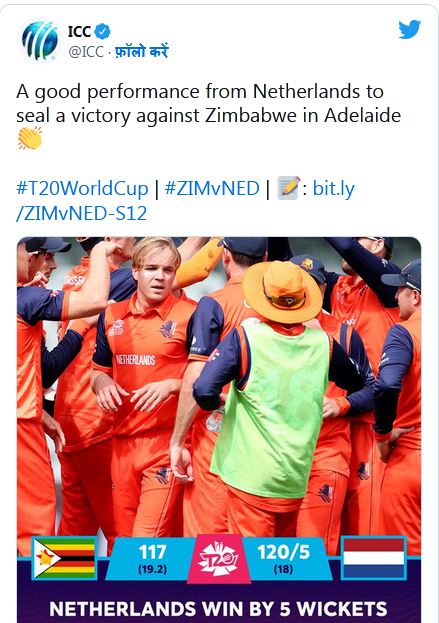Click the blue verified badge next to ICC

pos(103,31)
